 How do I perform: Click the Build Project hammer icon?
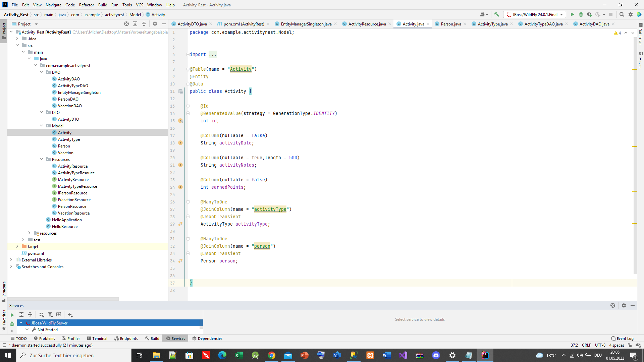(x=496, y=14)
